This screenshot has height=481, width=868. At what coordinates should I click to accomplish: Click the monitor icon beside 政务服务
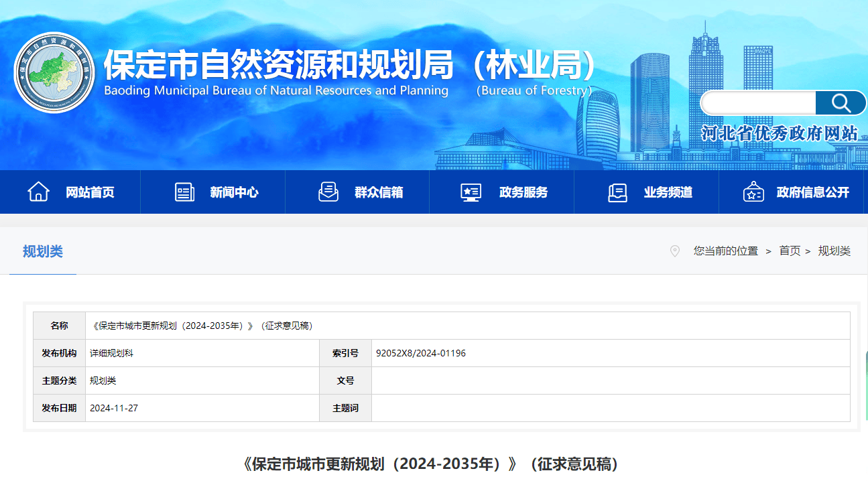click(x=471, y=192)
